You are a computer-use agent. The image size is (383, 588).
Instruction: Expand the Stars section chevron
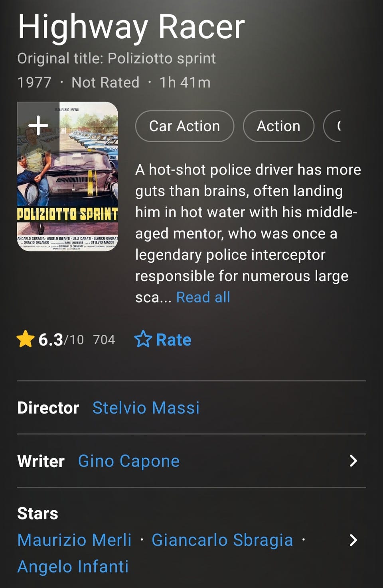pyautogui.click(x=353, y=540)
